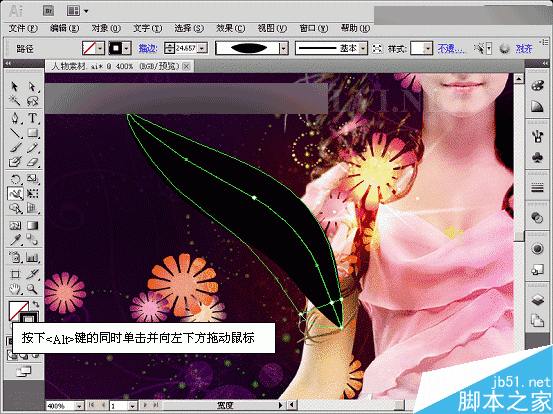This screenshot has height=414, width=553.
Task: Select the Rectangle tool
Action: click(32, 133)
